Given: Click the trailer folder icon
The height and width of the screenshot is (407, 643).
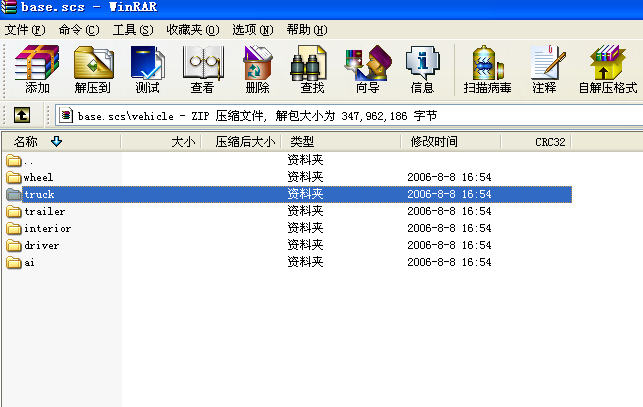Looking at the screenshot, I should coord(14,211).
